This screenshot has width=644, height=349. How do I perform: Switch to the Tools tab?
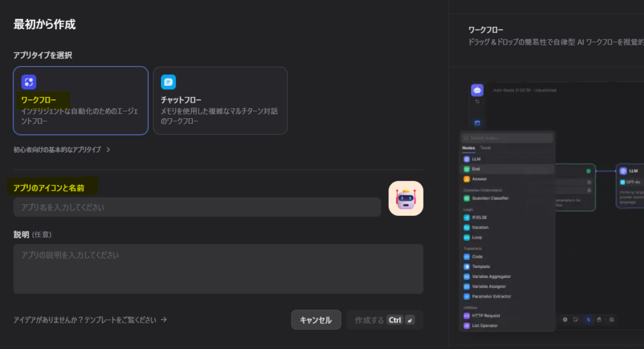[x=486, y=148]
